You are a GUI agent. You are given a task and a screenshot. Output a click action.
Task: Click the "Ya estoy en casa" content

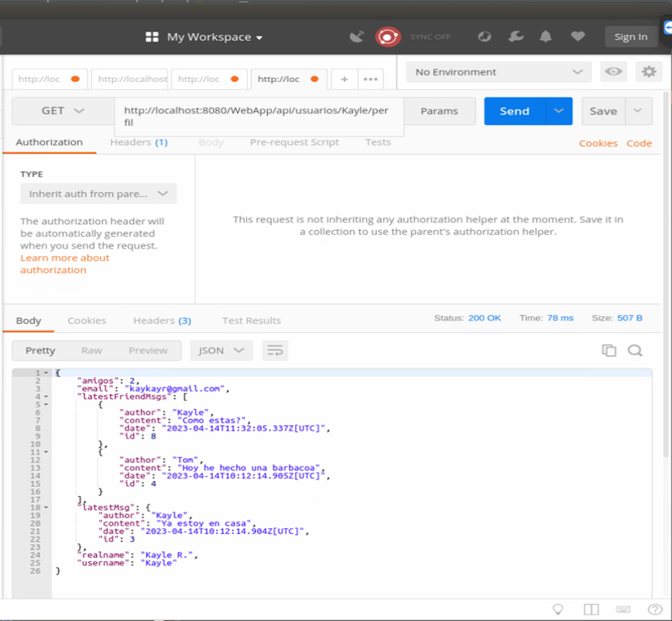click(204, 523)
